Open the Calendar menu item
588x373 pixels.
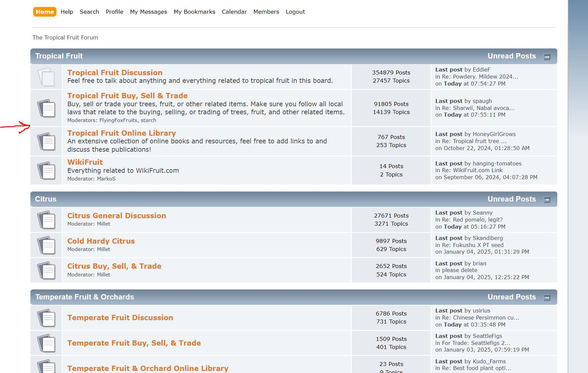coord(234,12)
